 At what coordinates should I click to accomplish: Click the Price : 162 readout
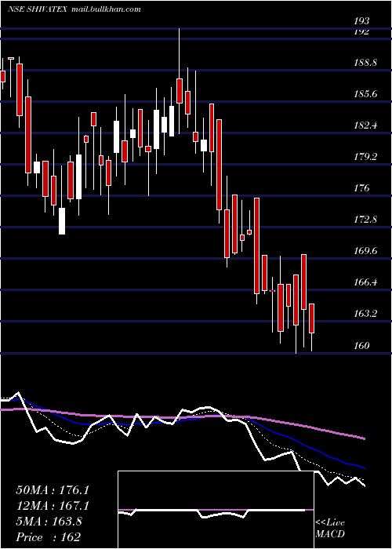[49, 537]
